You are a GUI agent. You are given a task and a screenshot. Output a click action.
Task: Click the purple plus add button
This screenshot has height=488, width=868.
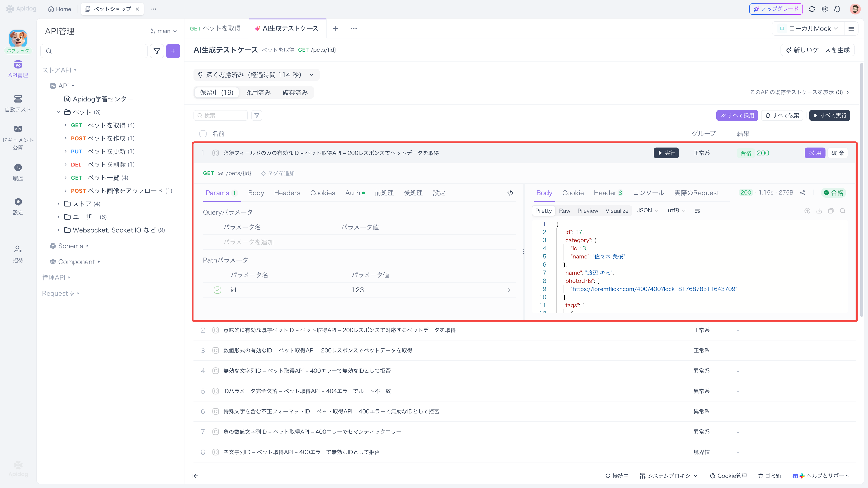(x=173, y=51)
